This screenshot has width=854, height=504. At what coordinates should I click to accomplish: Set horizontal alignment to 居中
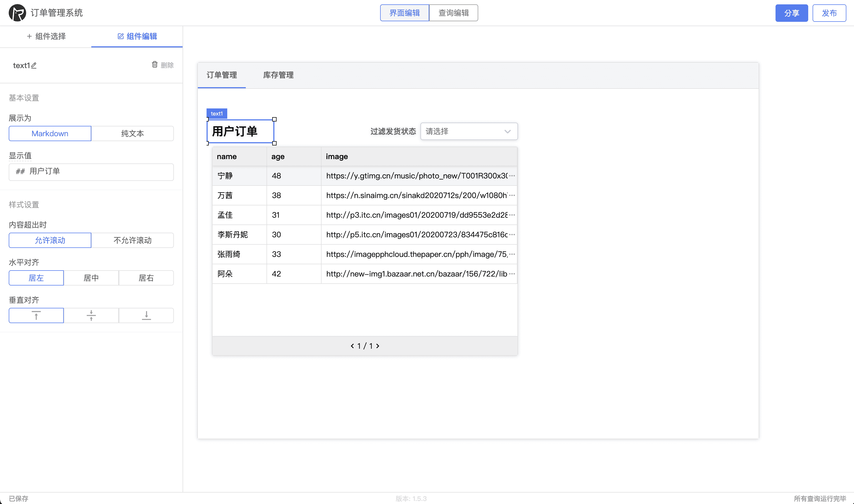tap(91, 278)
